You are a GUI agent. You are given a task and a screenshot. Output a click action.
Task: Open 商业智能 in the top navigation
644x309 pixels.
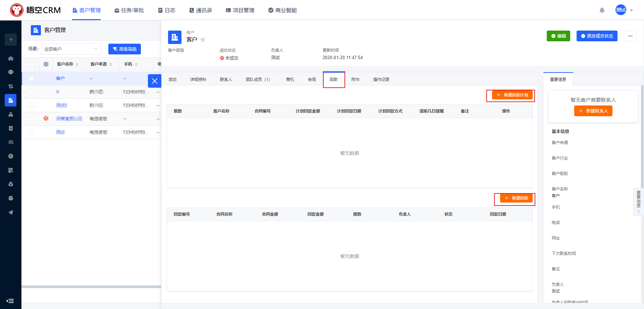pyautogui.click(x=282, y=10)
